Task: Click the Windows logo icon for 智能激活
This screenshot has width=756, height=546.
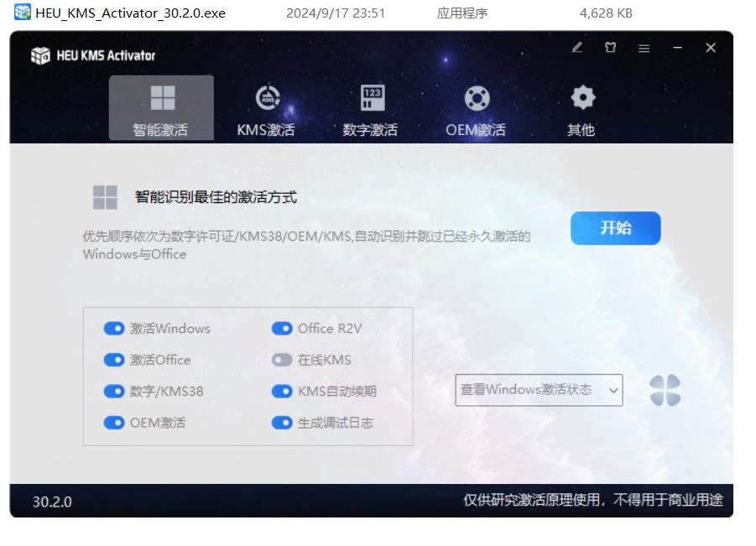Action: [162, 98]
